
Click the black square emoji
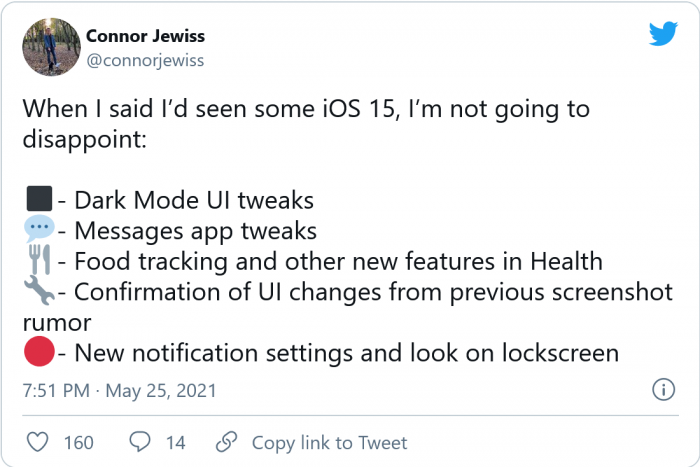38,200
